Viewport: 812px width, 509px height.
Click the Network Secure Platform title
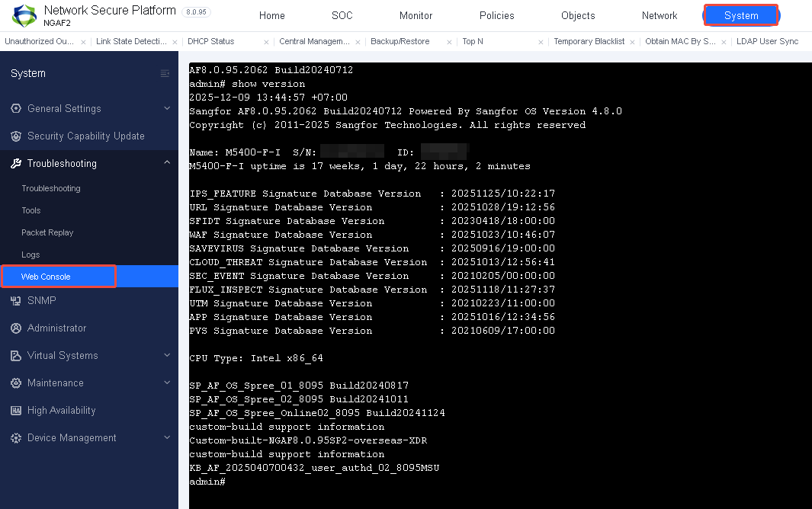coord(110,11)
